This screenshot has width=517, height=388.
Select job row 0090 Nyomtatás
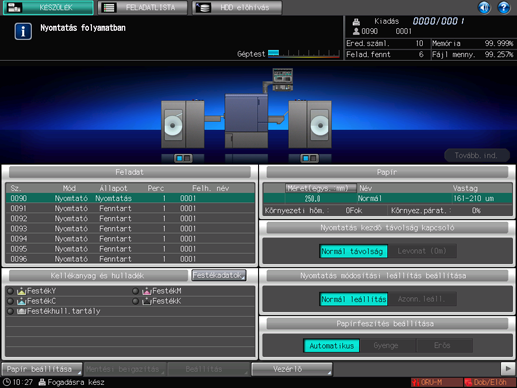(130, 198)
